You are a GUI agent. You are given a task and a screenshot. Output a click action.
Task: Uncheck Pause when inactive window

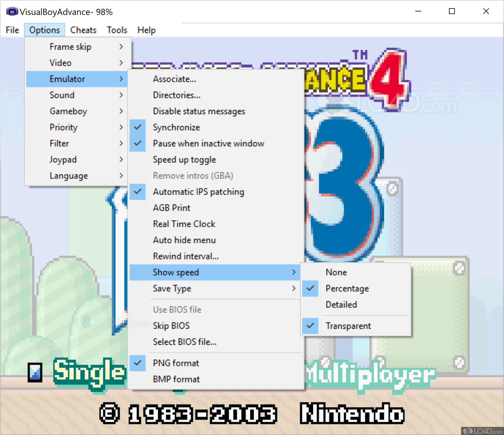pyautogui.click(x=208, y=143)
